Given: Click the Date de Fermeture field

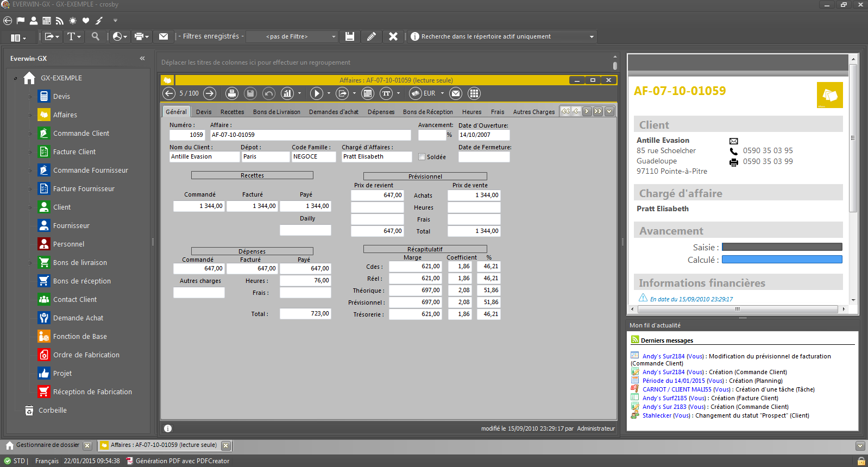Looking at the screenshot, I should point(484,157).
